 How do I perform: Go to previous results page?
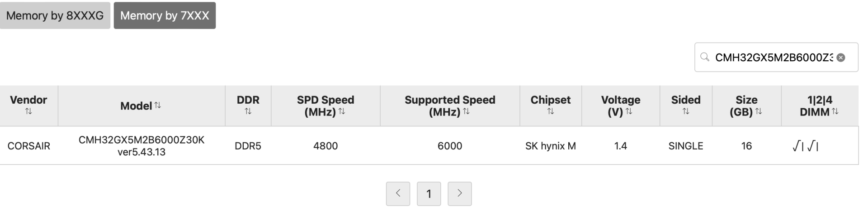(398, 193)
